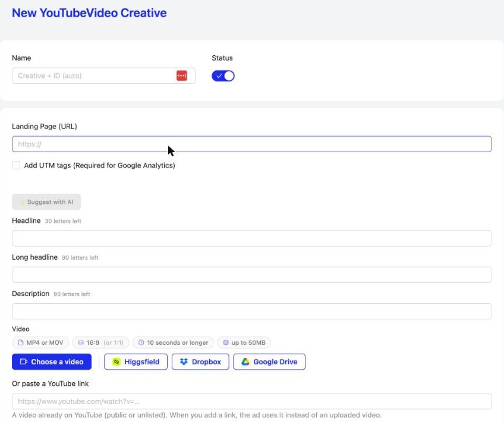The height and width of the screenshot is (425, 504).
Task: Click the YouTube helper text below link field
Action: tap(197, 415)
